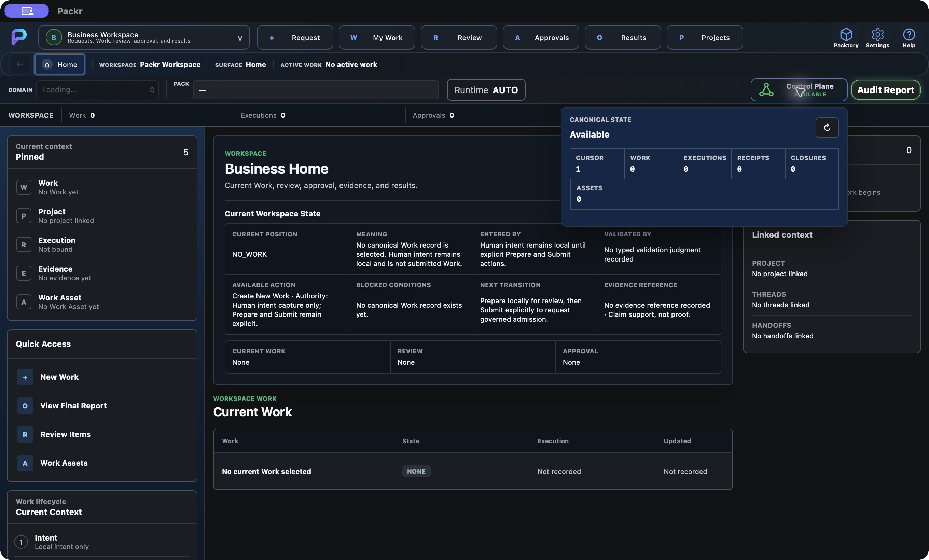This screenshot has height=560, width=929.
Task: Click the 'No current Work selected' row
Action: click(472, 472)
